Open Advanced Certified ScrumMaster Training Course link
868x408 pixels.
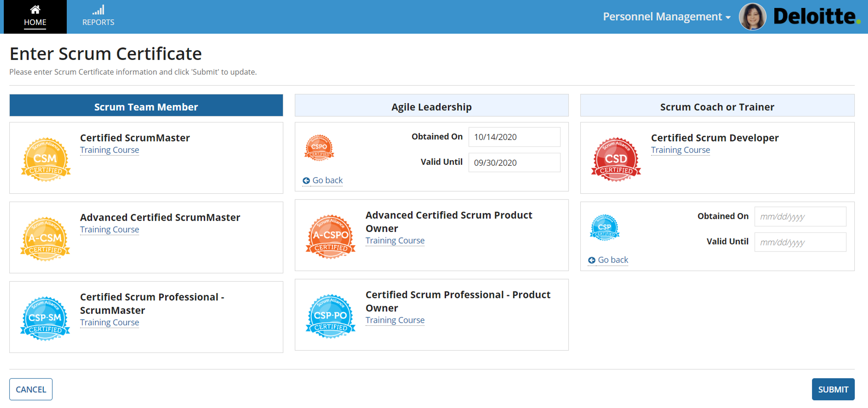tap(109, 229)
